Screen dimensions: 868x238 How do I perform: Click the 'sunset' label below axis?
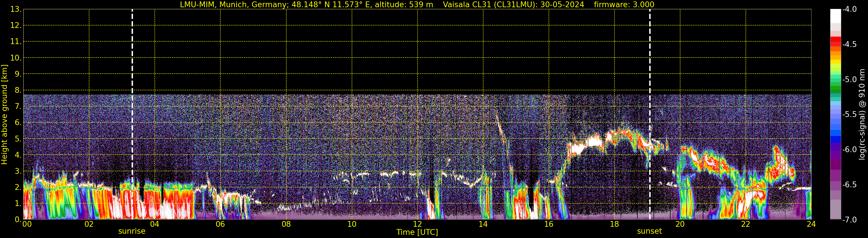649,231
